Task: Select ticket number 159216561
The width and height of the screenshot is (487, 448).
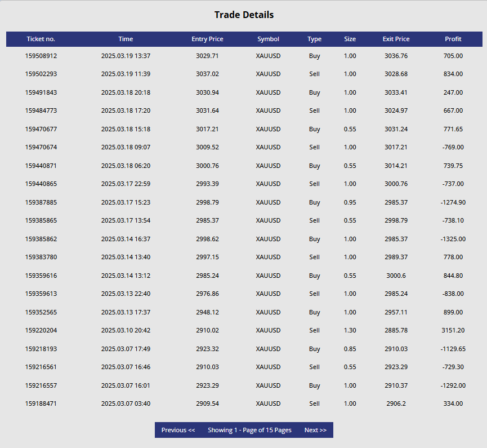Action: pyautogui.click(x=41, y=367)
